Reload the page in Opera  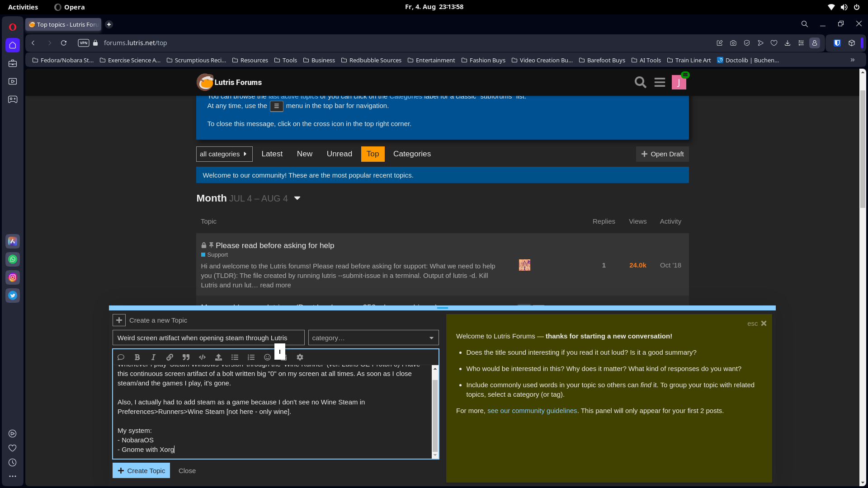click(x=64, y=43)
